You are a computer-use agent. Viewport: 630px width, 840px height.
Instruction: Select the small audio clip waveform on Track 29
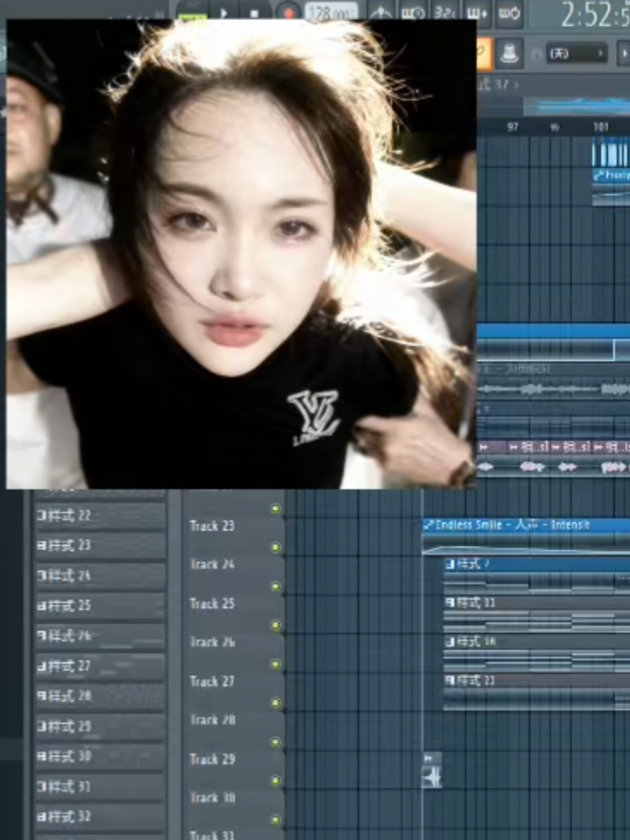pyautogui.click(x=432, y=777)
